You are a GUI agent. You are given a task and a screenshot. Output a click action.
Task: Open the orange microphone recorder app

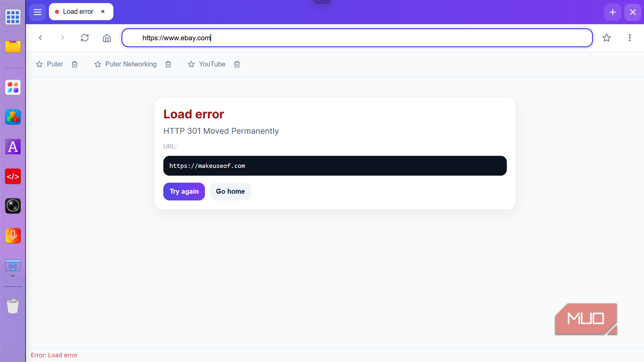[13, 235]
